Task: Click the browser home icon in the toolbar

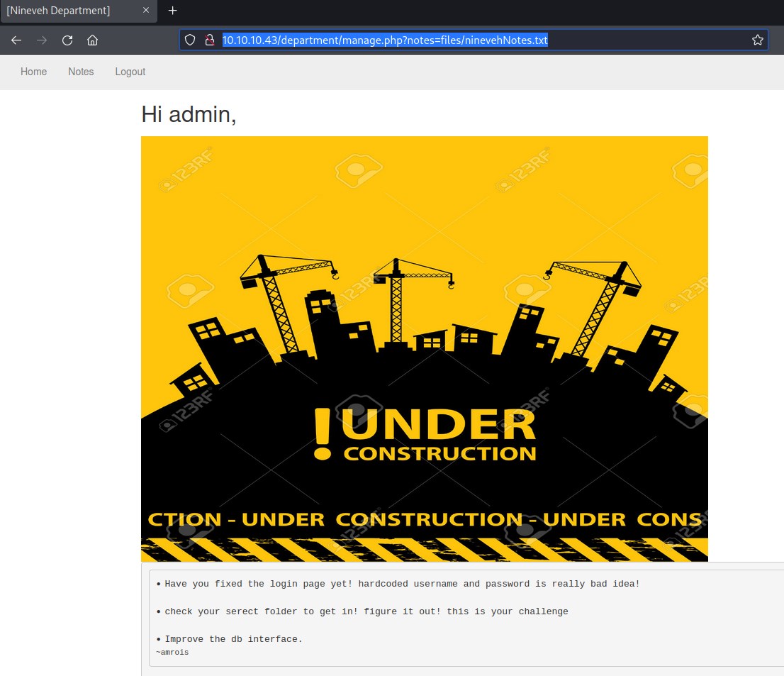Action: (92, 40)
